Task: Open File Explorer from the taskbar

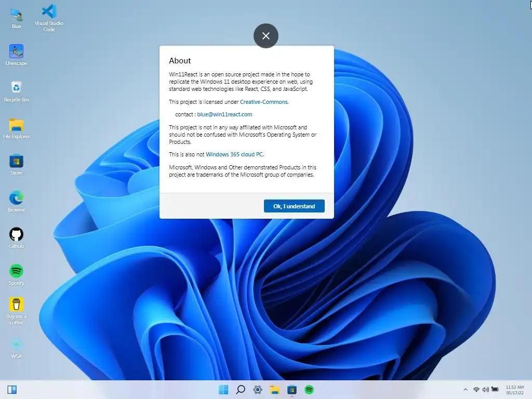Action: click(x=274, y=390)
